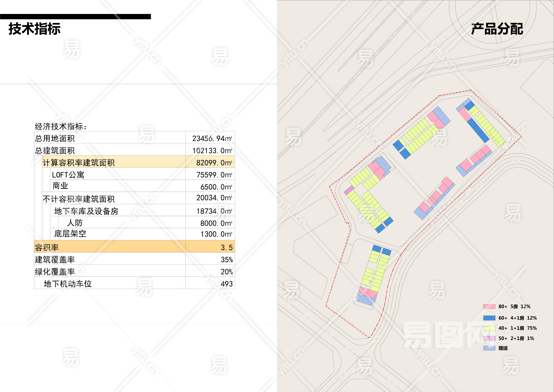
Task: Click the light blue 赠送 legend swatch
Action: [x=489, y=348]
